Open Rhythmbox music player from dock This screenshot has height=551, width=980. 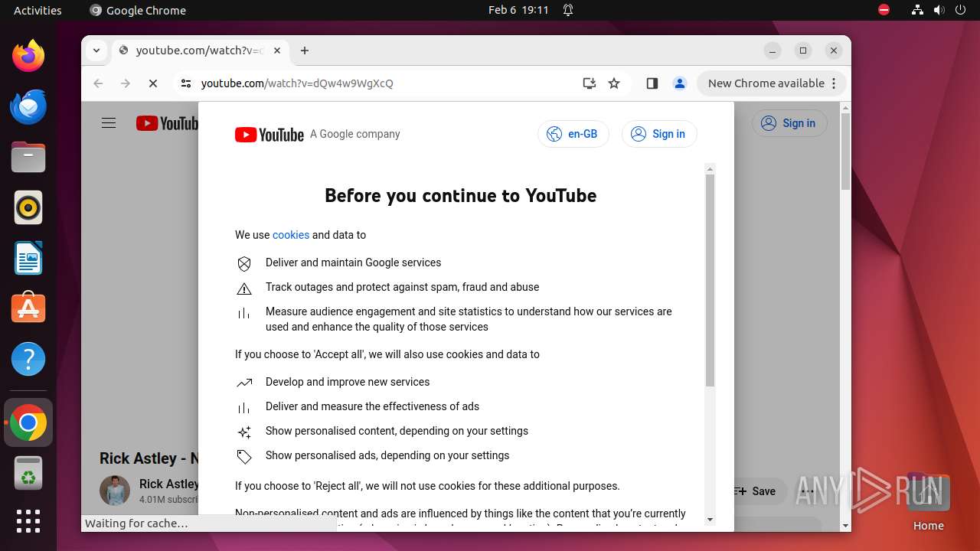click(x=28, y=207)
